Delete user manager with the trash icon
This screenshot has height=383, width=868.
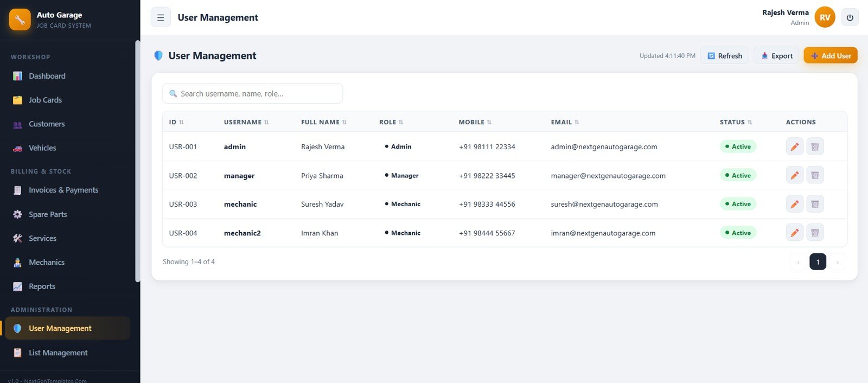815,175
